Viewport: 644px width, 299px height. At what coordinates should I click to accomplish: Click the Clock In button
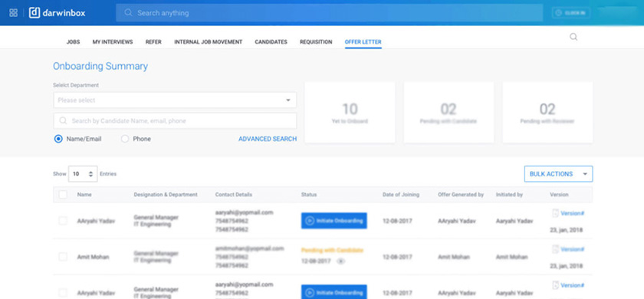point(571,13)
